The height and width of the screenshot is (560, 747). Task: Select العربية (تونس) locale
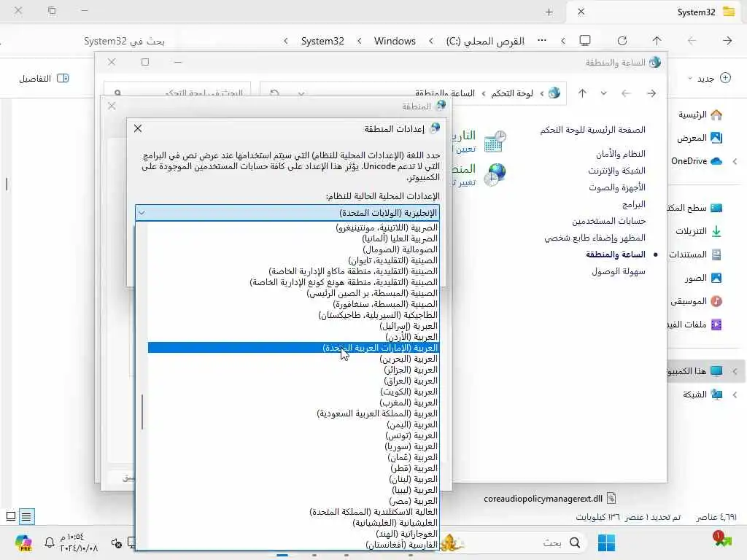coord(293,436)
